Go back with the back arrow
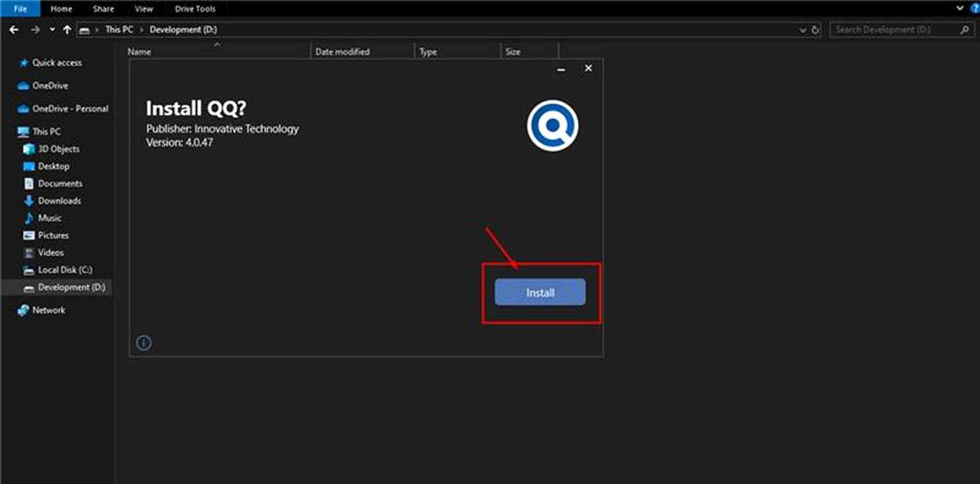 click(x=14, y=29)
